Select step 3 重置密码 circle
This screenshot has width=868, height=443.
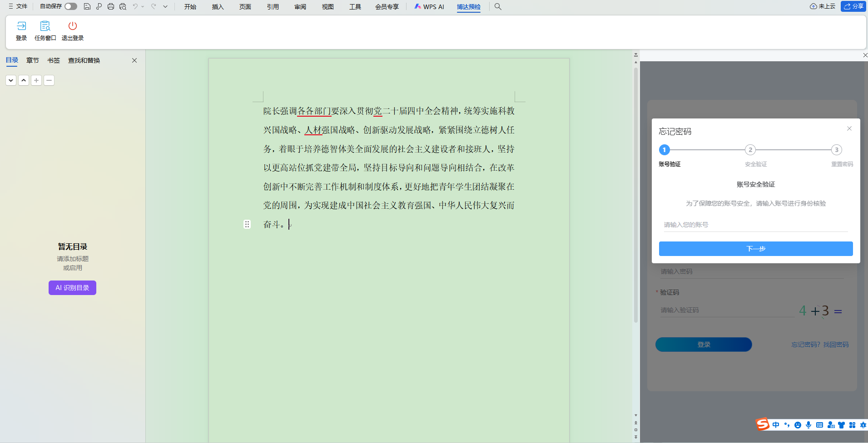836,150
